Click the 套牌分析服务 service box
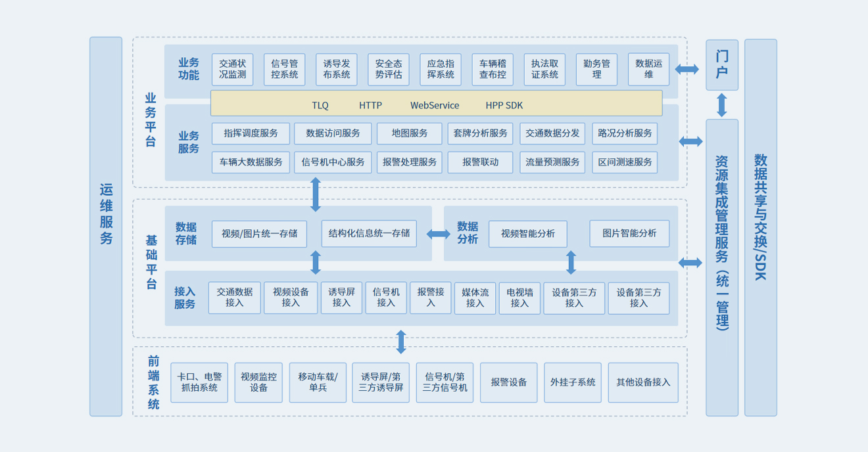This screenshot has width=868, height=452. coord(480,133)
